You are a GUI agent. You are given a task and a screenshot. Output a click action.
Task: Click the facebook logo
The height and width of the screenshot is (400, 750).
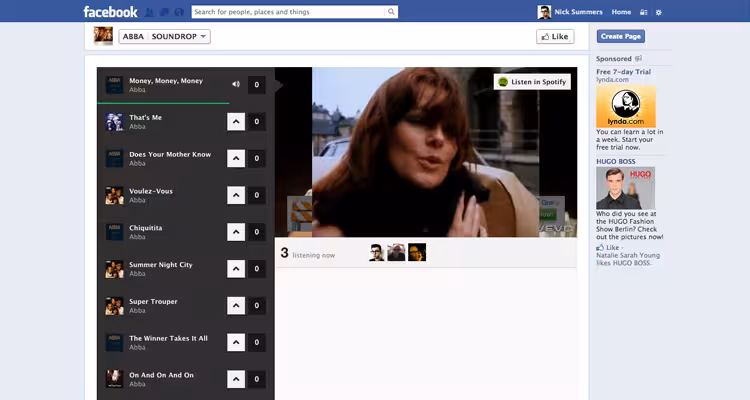[x=110, y=11]
